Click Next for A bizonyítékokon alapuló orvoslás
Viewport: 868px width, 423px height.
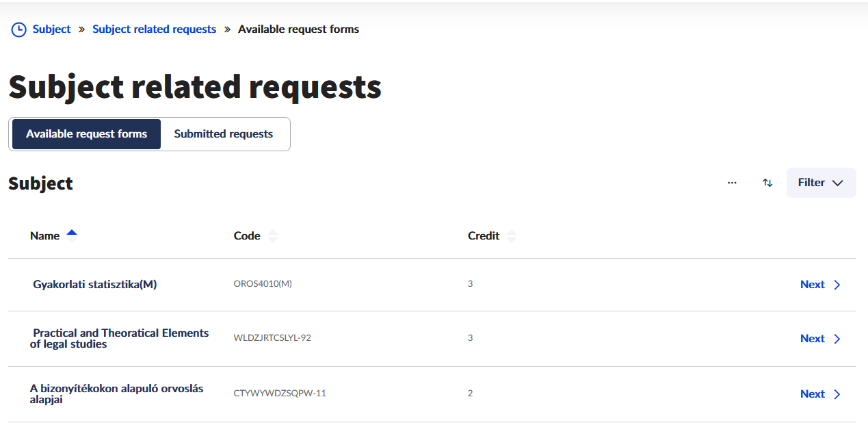point(813,394)
